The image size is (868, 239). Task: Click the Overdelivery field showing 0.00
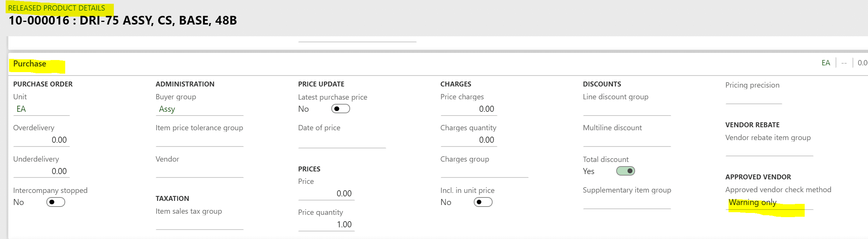41,140
